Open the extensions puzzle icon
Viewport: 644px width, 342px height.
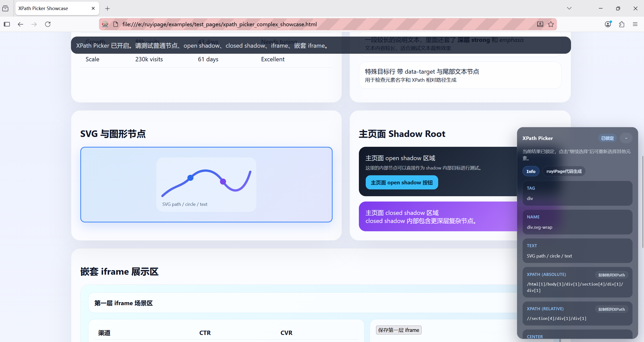[622, 24]
